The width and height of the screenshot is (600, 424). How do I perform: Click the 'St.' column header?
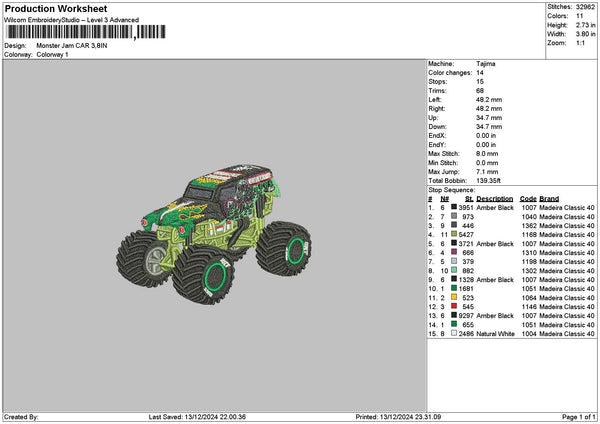[x=470, y=199]
